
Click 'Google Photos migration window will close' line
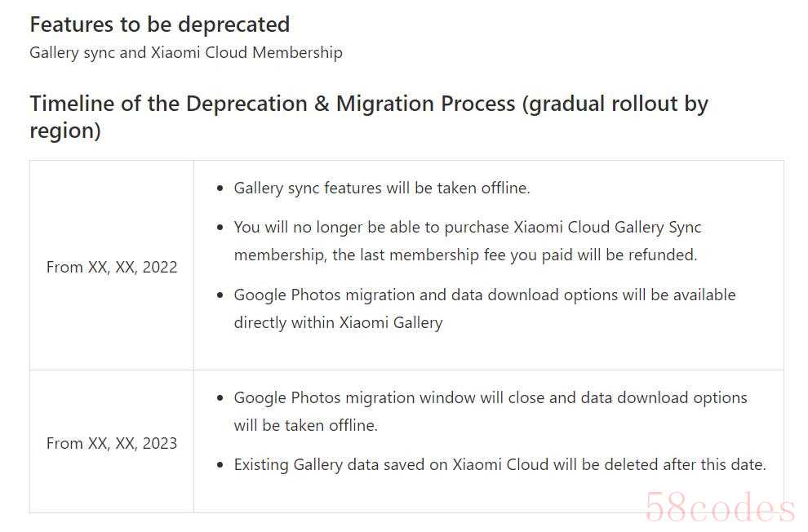pos(491,397)
